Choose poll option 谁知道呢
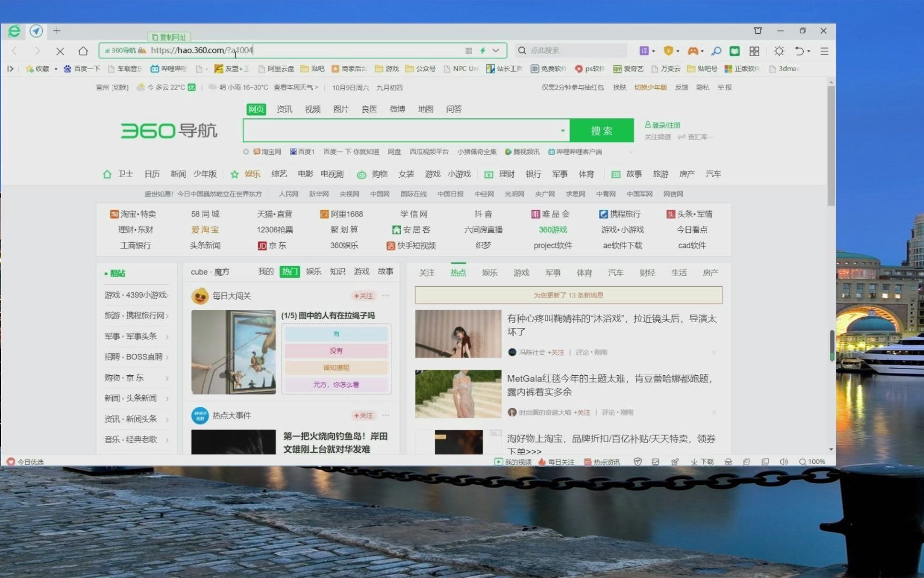 (x=336, y=368)
